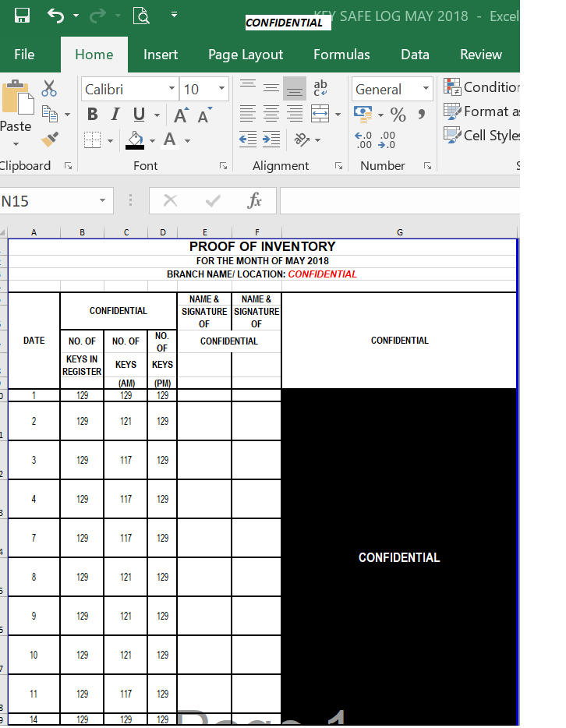Image resolution: width=566 pixels, height=728 pixels.
Task: Open Format as Table gallery
Action: [x=482, y=111]
